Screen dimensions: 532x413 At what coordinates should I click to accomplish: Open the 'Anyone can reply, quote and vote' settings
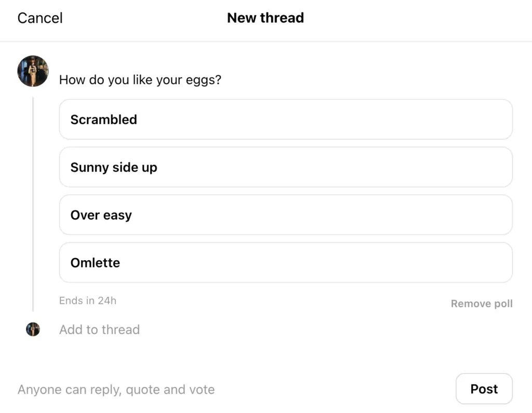(116, 390)
